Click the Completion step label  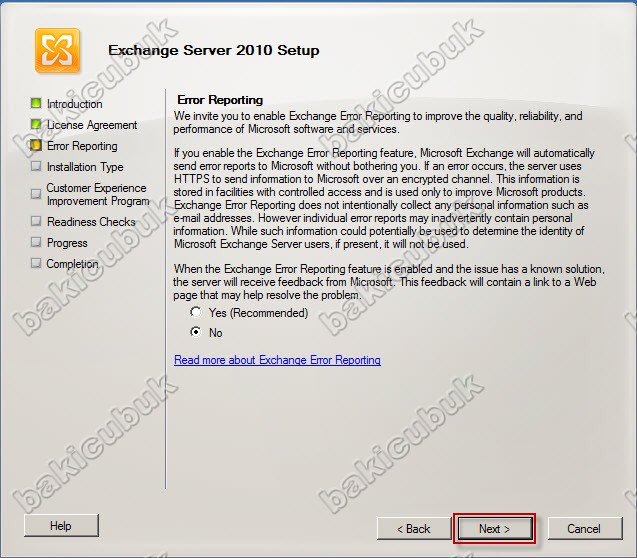[x=72, y=264]
